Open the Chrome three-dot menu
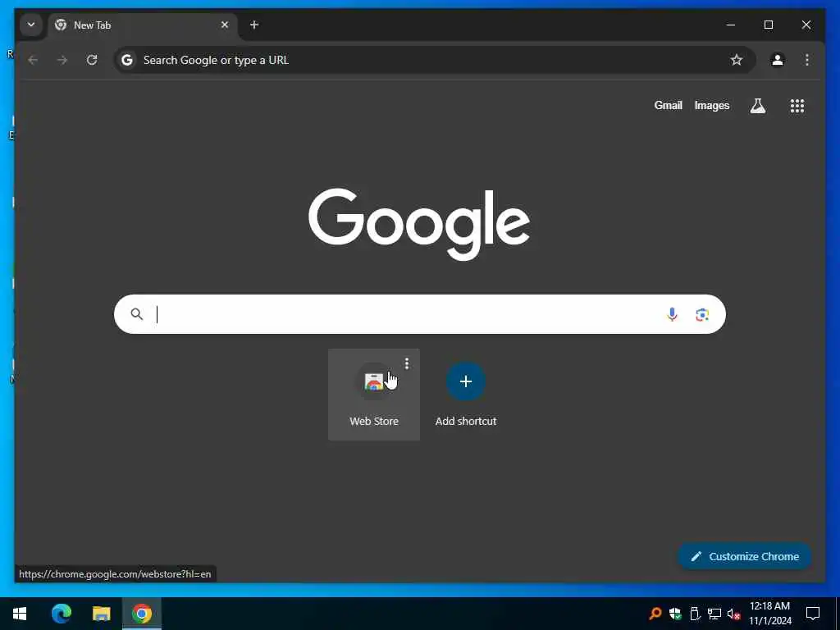This screenshot has height=630, width=840. 807,60
